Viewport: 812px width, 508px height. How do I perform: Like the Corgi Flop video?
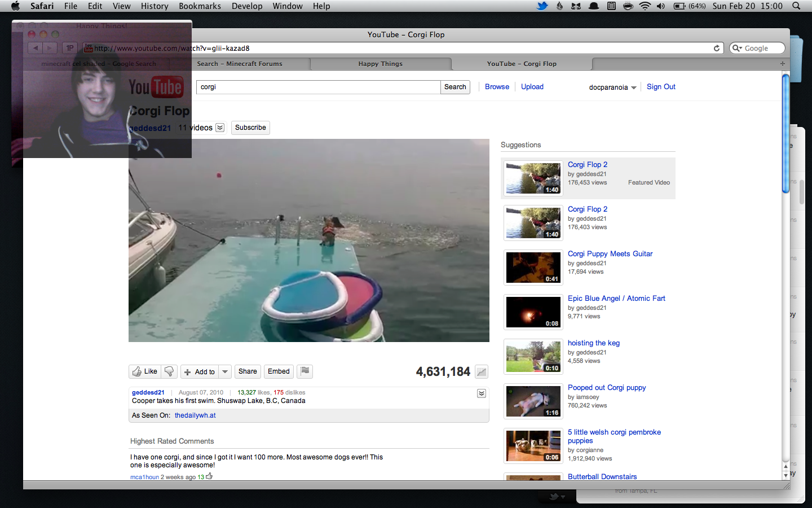tap(145, 371)
